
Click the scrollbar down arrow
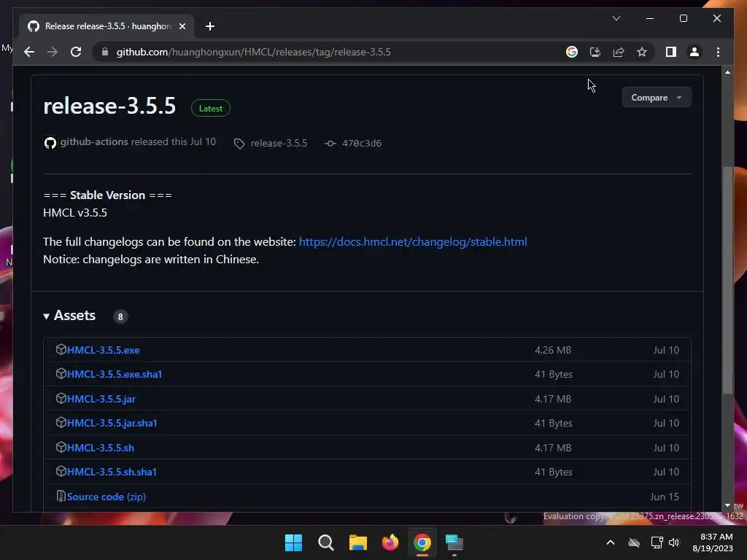click(727, 505)
